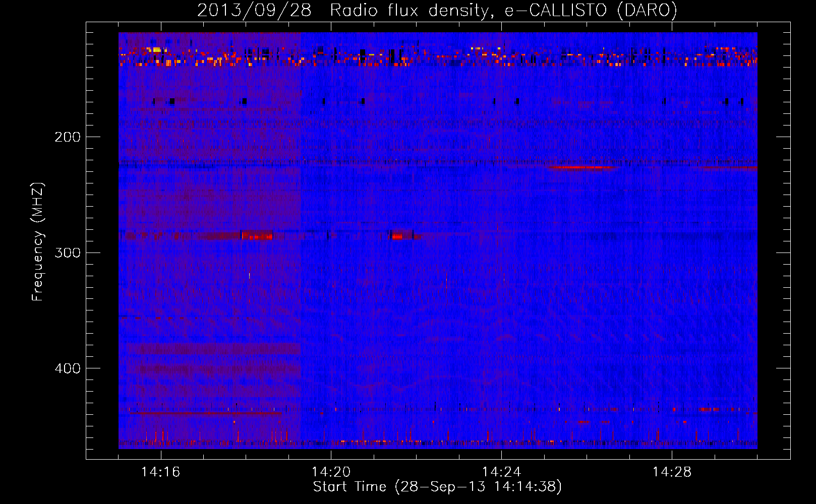Click the 14:24 time tick label
Screen dimensions: 816x504
coord(501,472)
